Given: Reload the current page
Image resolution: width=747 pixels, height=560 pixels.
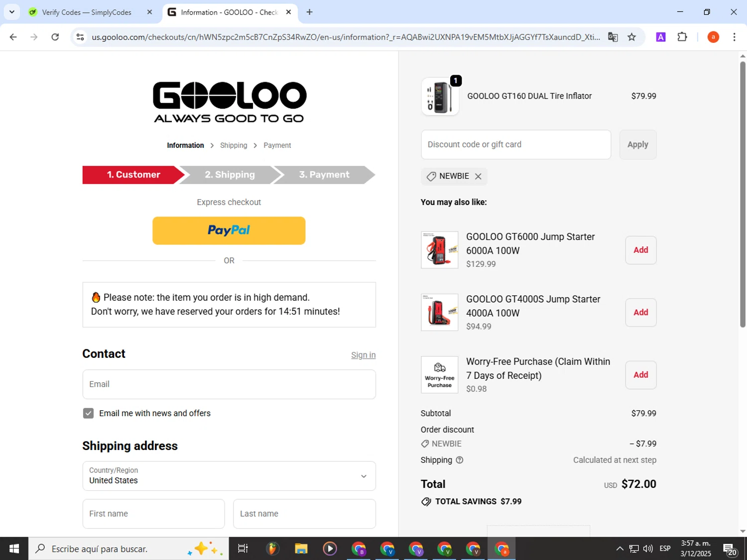Looking at the screenshot, I should pos(55,37).
